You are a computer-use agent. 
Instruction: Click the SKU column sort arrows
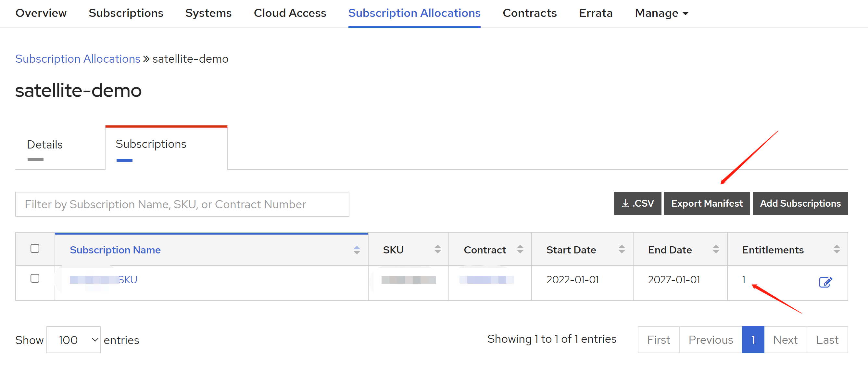coord(437,249)
